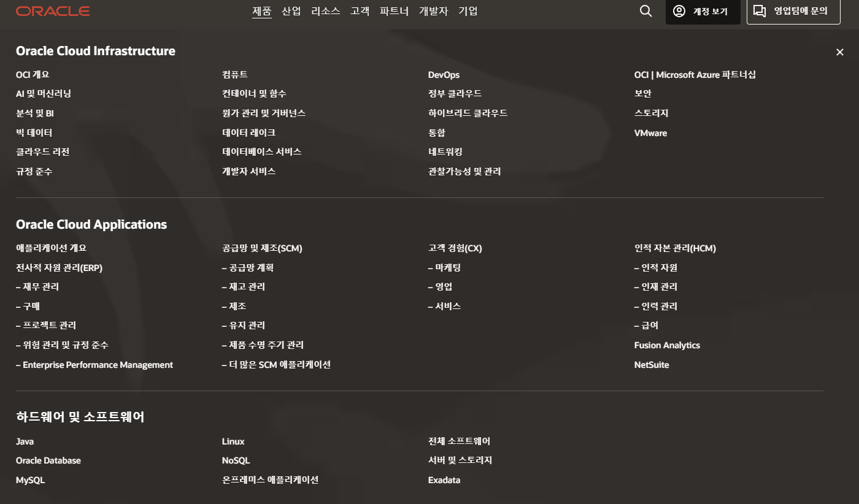Go to Java page
This screenshot has width=859, height=504.
tap(25, 441)
